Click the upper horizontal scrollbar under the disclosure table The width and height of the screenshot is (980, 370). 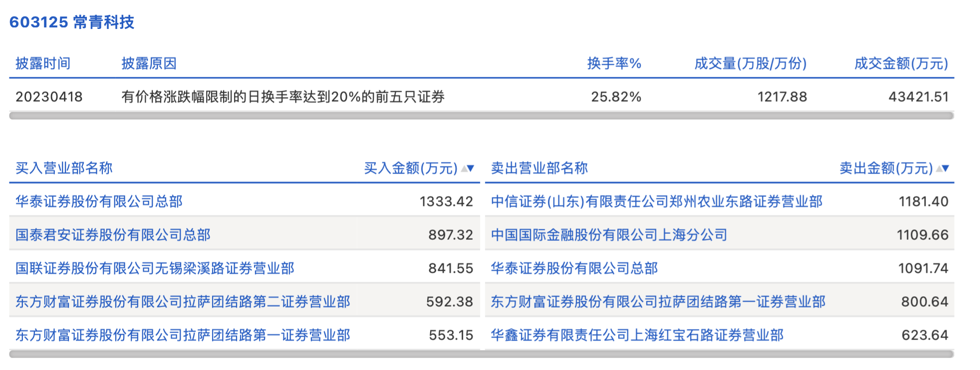[x=481, y=116]
